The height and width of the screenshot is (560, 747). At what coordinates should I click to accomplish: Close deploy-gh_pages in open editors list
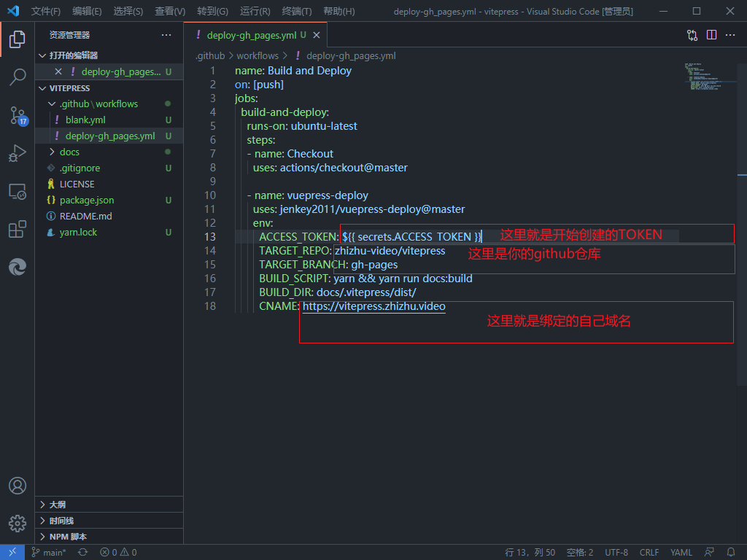click(x=58, y=72)
